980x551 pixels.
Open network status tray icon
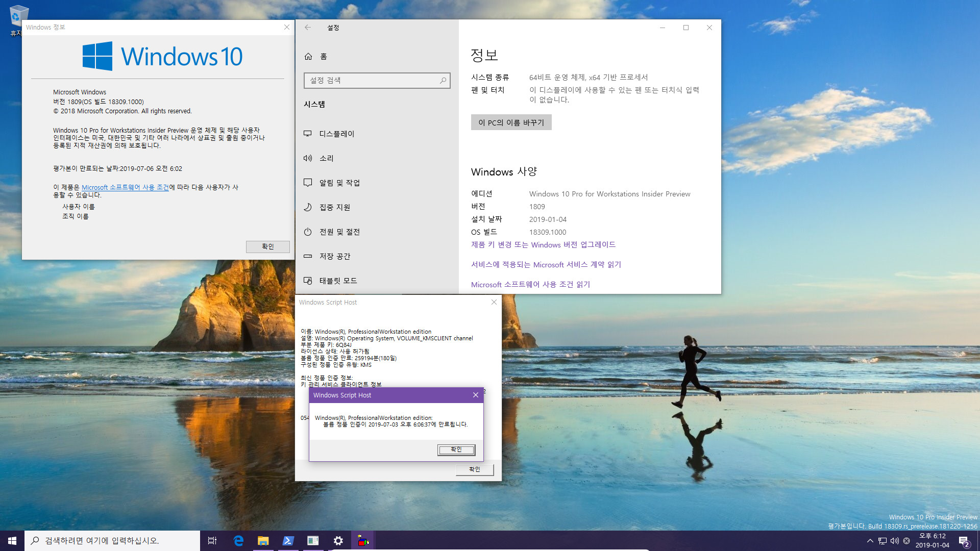(883, 541)
